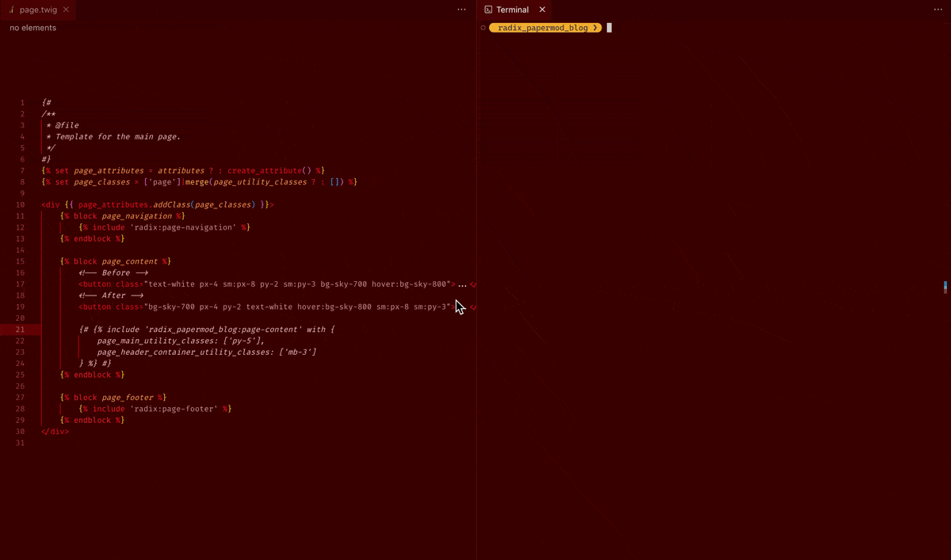Click line number 10 in the gutter

click(x=21, y=204)
